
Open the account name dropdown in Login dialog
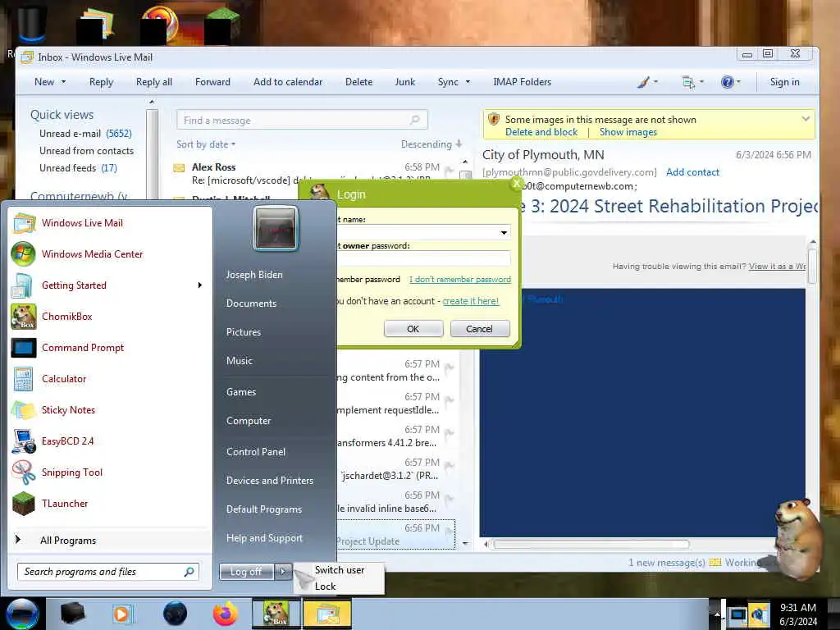(x=504, y=232)
